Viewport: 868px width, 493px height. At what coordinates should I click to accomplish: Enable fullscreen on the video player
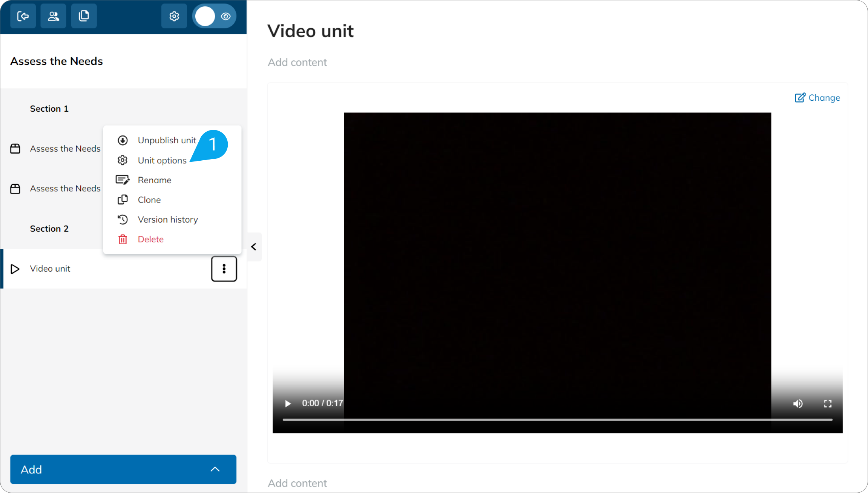pos(828,404)
